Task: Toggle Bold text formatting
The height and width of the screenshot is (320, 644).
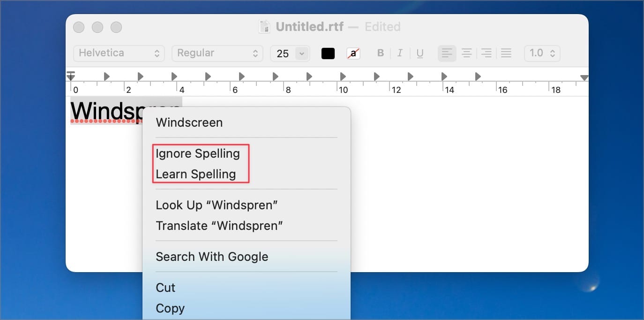Action: [381, 53]
